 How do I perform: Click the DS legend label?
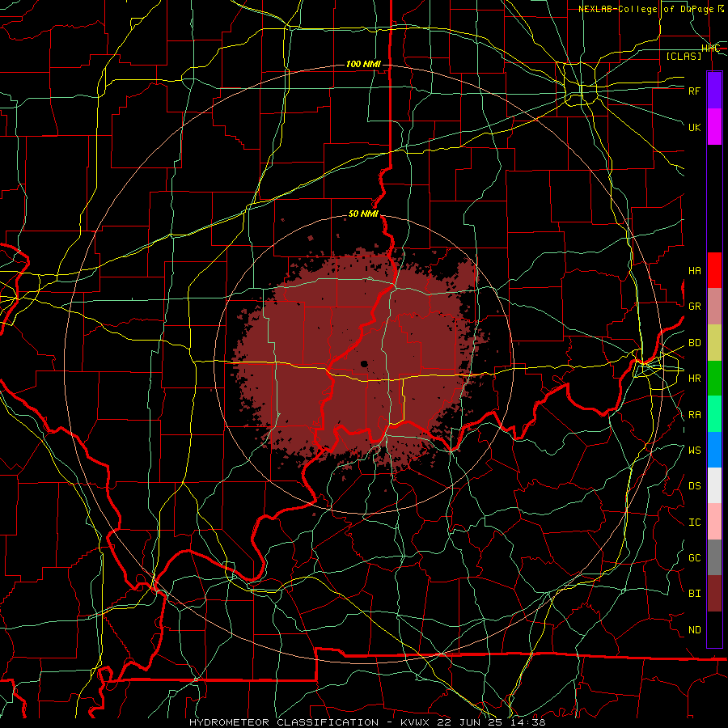coord(694,486)
